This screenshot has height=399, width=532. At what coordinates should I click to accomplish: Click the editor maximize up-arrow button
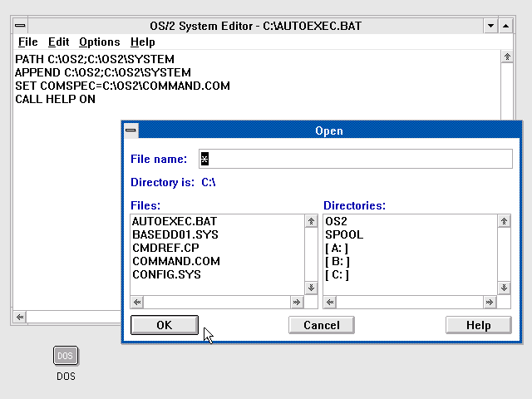click(x=505, y=26)
